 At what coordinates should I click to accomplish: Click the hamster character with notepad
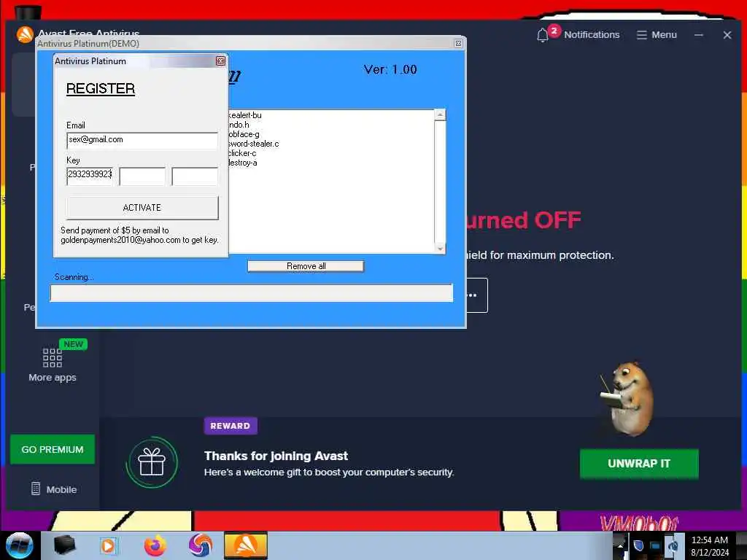627,399
